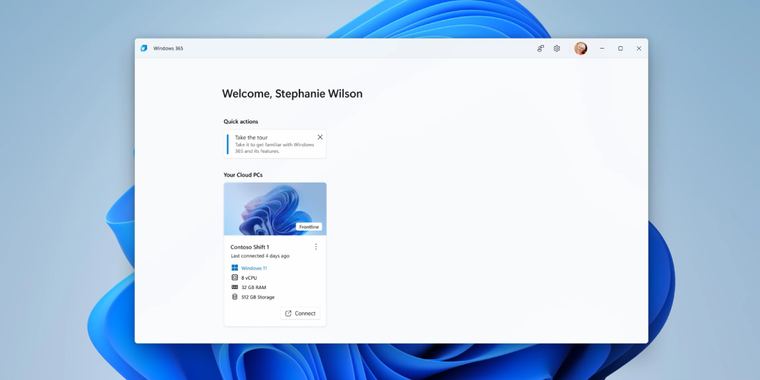760x380 pixels.
Task: Open more options for Contoso Shift 1
Action: pyautogui.click(x=316, y=247)
